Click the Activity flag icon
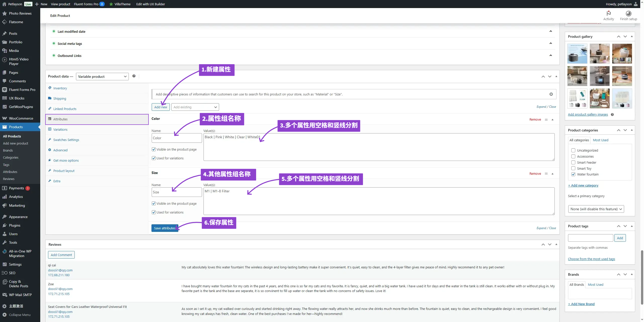Viewport: 644px width, 322px height. pos(608,13)
